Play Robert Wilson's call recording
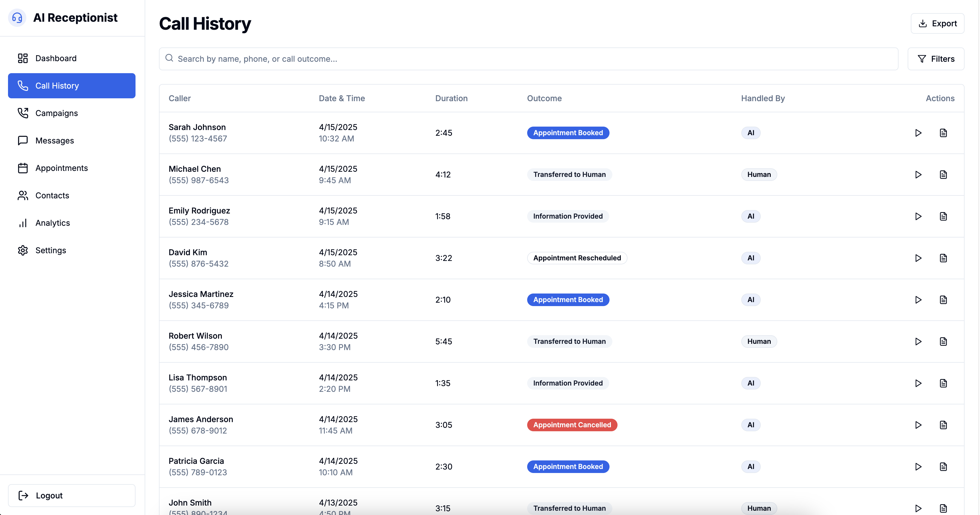 point(918,341)
